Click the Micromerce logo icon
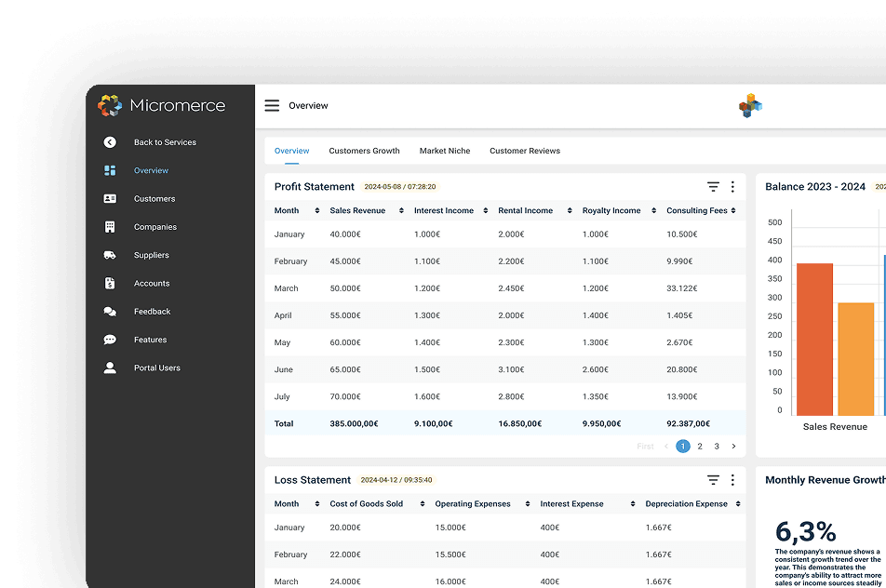 (x=110, y=105)
